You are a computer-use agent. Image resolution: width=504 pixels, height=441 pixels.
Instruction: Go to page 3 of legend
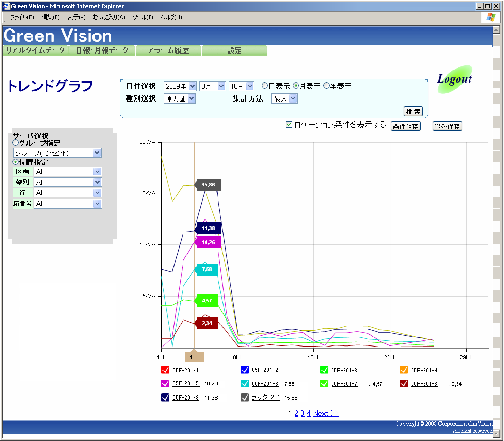pos(302,413)
